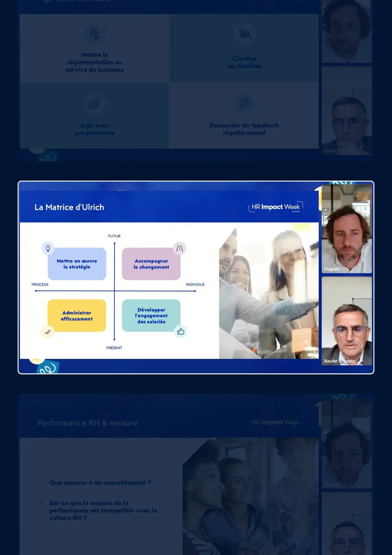The width and height of the screenshot is (392, 555).
Task: Click the gears icon above Agir avec pragmatisme
Action: [x=95, y=104]
